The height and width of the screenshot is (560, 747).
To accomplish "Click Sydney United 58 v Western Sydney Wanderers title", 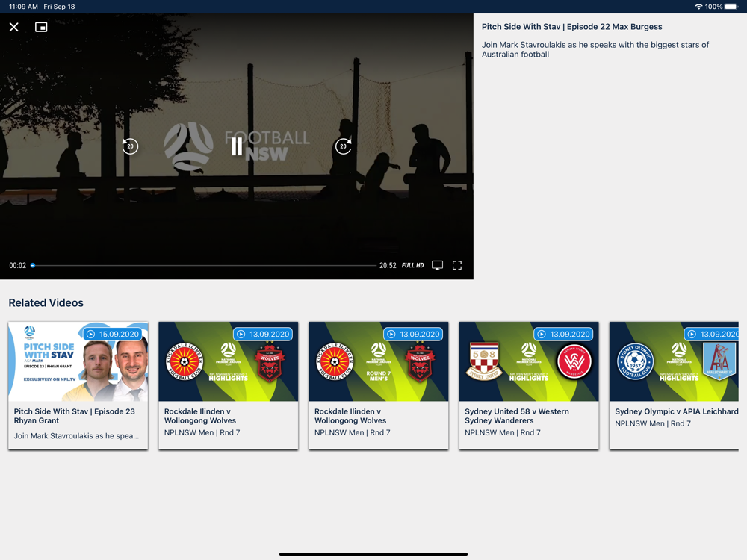I will [x=517, y=416].
